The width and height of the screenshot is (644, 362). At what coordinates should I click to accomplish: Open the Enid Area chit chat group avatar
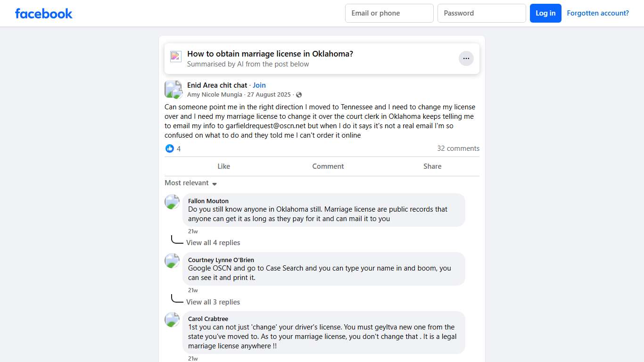(x=173, y=90)
